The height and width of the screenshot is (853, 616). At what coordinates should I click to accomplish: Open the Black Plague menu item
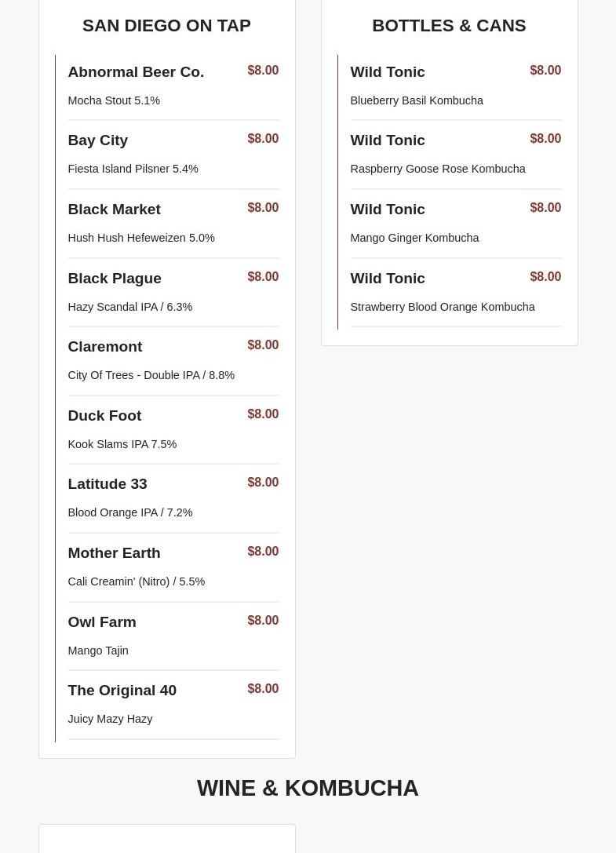click(x=114, y=279)
